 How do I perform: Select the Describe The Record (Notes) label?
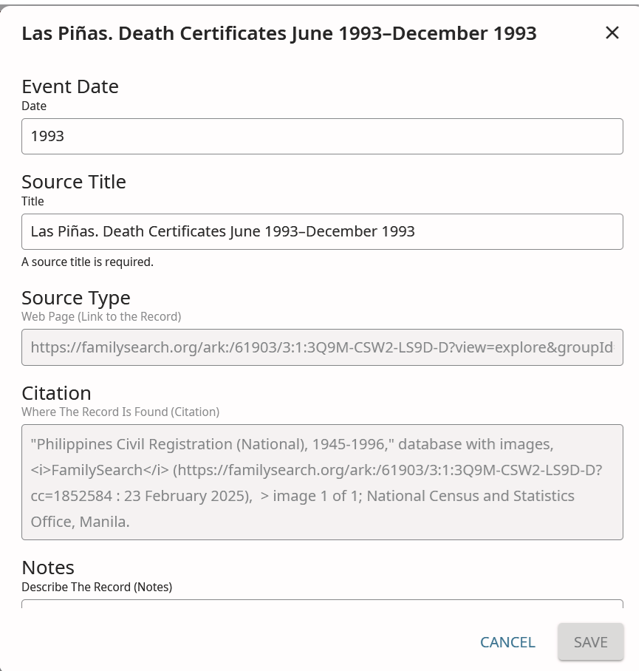[97, 587]
